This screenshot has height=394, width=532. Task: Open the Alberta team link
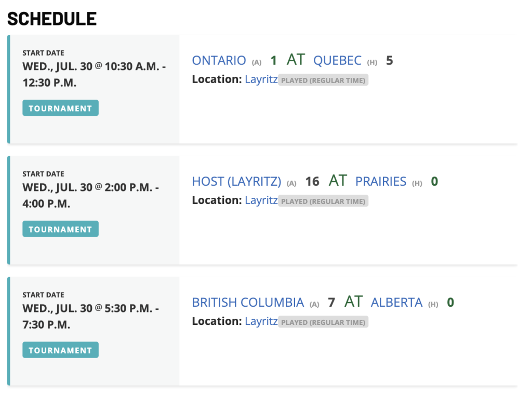click(x=396, y=303)
